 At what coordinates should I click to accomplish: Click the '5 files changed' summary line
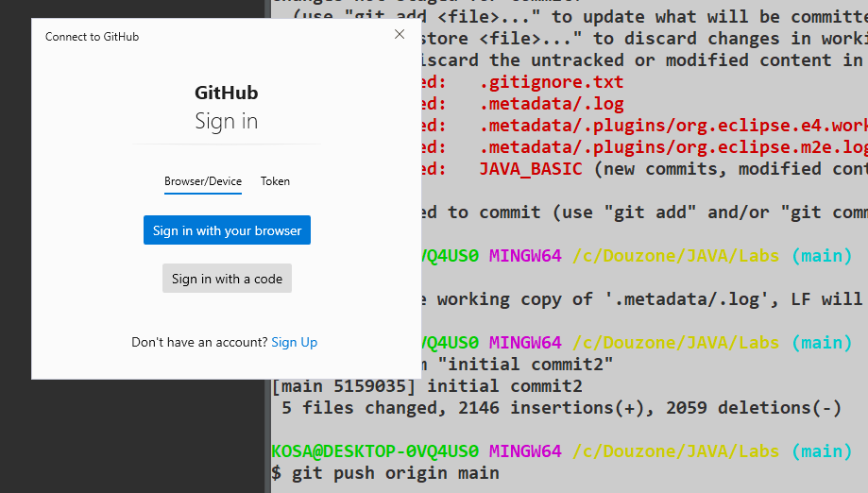coord(561,408)
